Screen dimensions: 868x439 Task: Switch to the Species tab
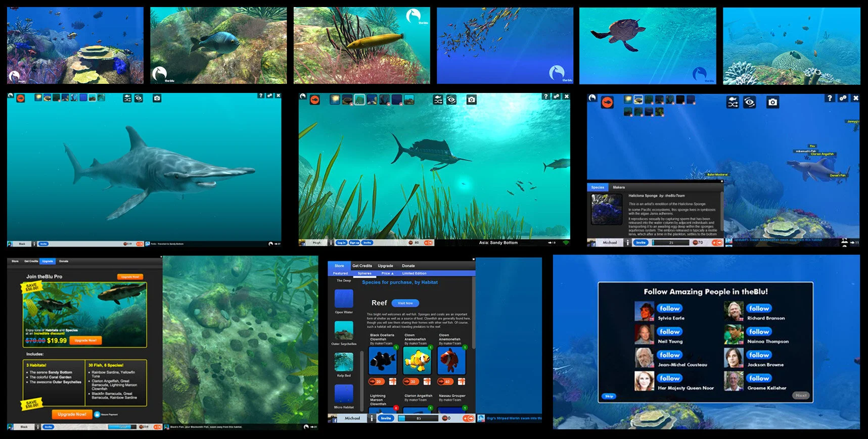tap(598, 187)
